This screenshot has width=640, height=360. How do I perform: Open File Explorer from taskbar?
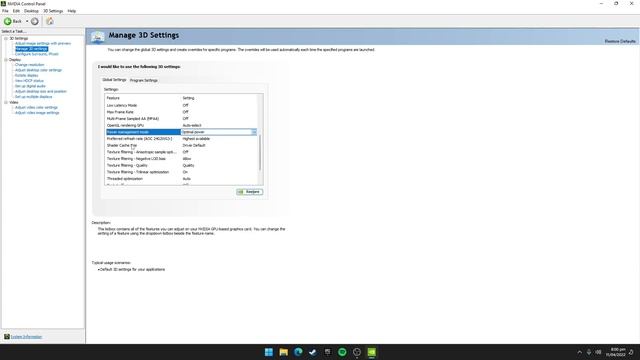click(x=283, y=352)
